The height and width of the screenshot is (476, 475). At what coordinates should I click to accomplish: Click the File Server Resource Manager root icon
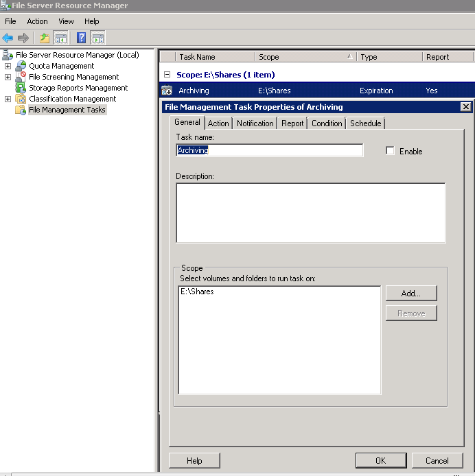coord(8,55)
